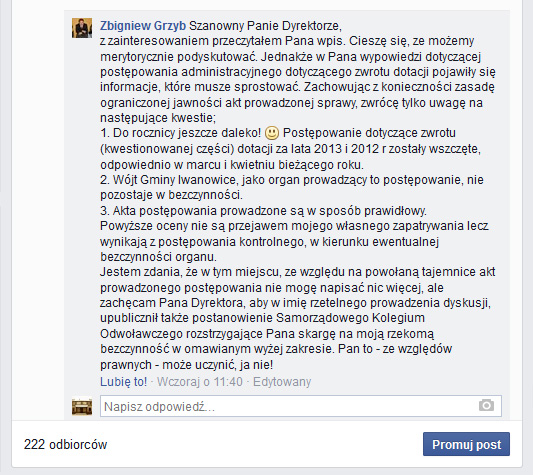Place the cursor in the reply box
533x475 pixels.
click(x=300, y=406)
